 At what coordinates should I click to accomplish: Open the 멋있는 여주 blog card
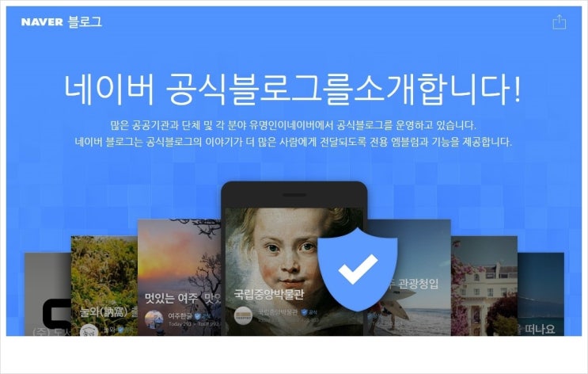[x=180, y=277]
